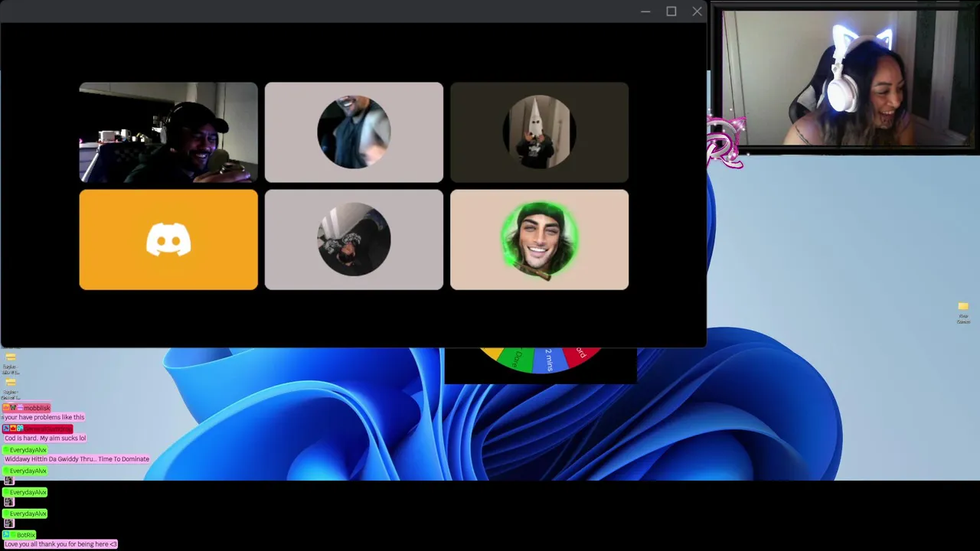Viewport: 980px width, 551px height.
Task: Click message 'Love you all thank you for being here <3'
Action: click(60, 544)
